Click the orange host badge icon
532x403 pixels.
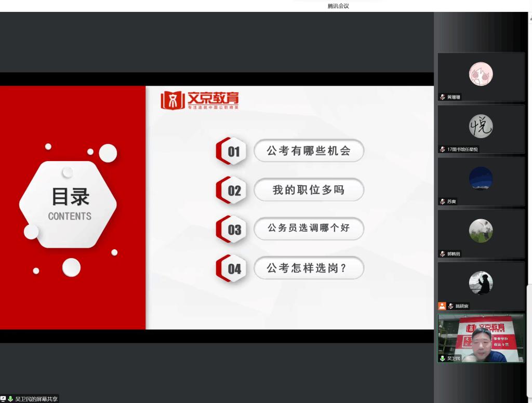pyautogui.click(x=442, y=306)
